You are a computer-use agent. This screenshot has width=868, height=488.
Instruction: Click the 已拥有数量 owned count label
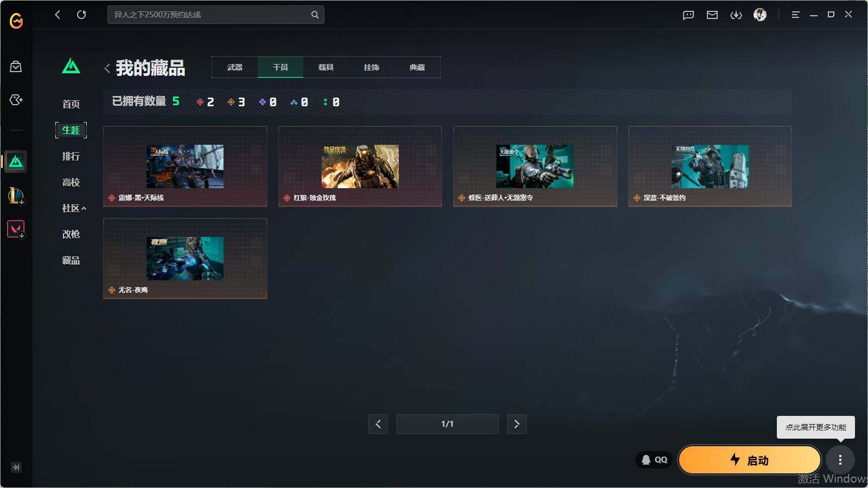[139, 101]
